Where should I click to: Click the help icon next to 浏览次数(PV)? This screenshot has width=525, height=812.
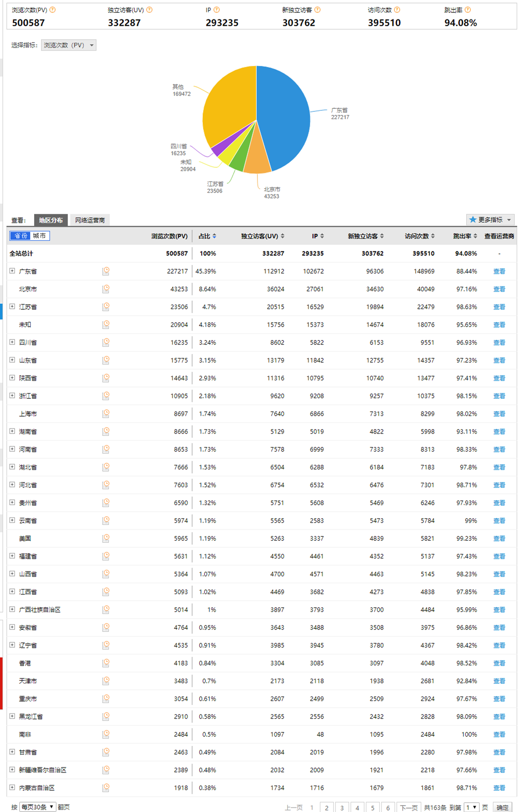click(x=53, y=10)
